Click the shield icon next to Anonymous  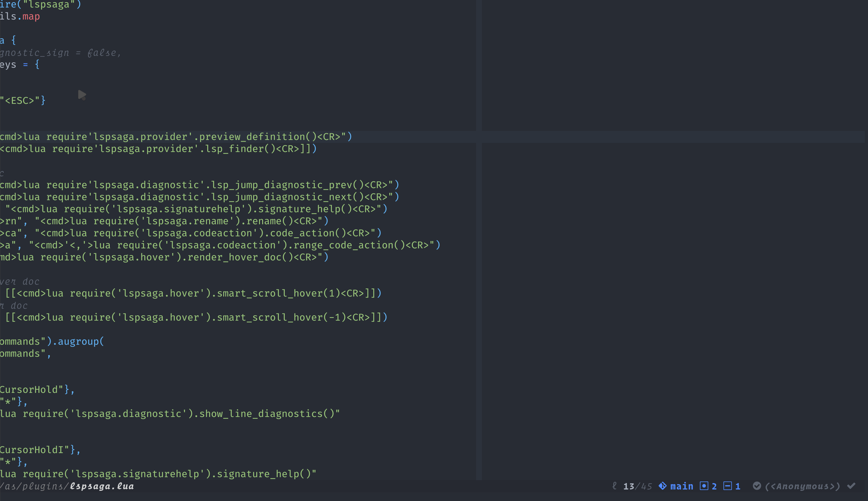757,486
